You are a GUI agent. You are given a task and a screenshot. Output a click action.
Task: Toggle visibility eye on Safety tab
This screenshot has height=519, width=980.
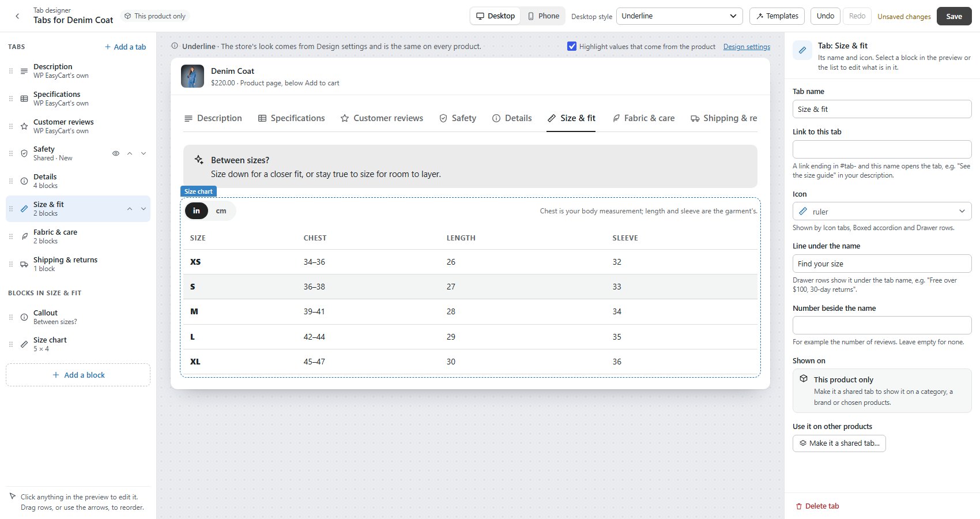pyautogui.click(x=116, y=153)
